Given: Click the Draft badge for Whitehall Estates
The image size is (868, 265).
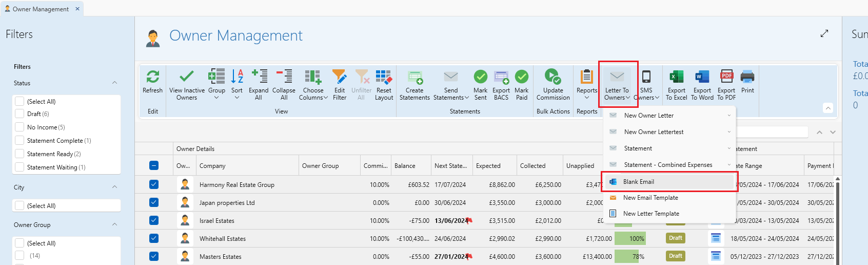Looking at the screenshot, I should 676,238.
